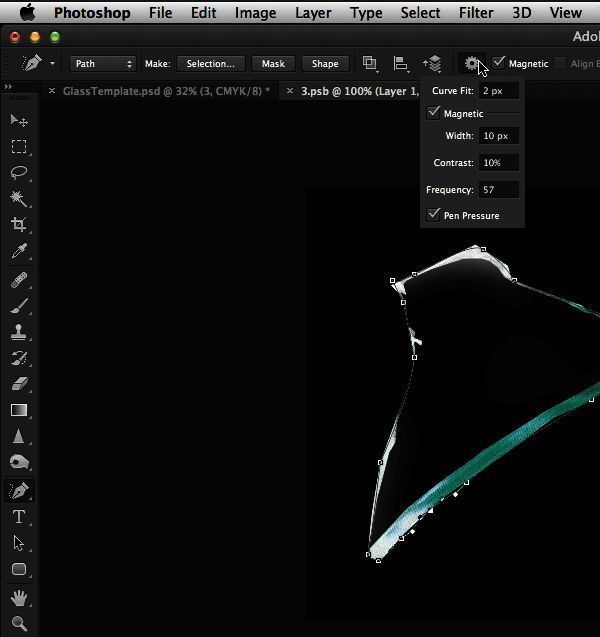The width and height of the screenshot is (600, 637).
Task: Switch to the GlassTemplate.psd tab
Action: click(166, 91)
